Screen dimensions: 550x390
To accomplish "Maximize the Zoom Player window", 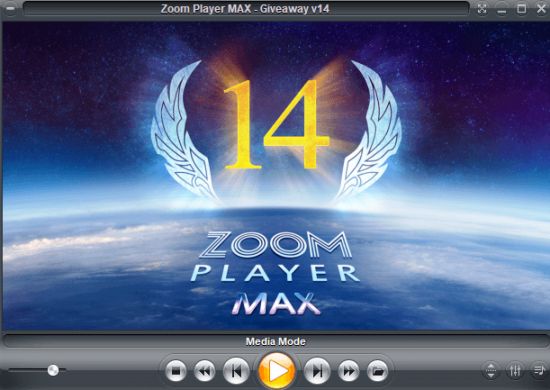I will [x=522, y=9].
